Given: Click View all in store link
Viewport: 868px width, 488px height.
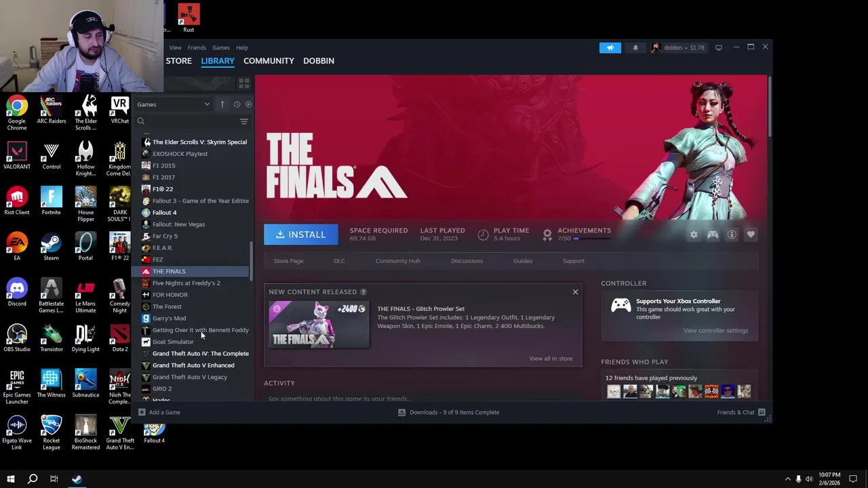Looking at the screenshot, I should [551, 359].
